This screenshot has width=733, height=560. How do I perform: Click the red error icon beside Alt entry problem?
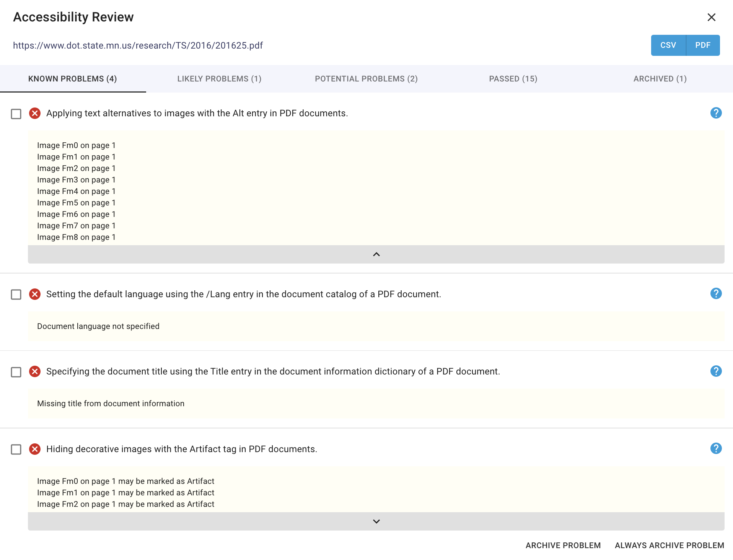click(35, 114)
